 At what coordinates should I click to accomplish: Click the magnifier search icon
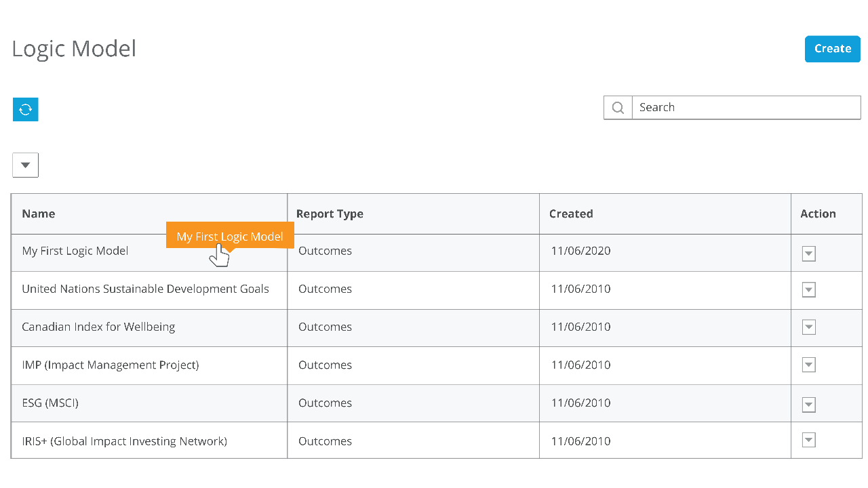click(x=618, y=108)
